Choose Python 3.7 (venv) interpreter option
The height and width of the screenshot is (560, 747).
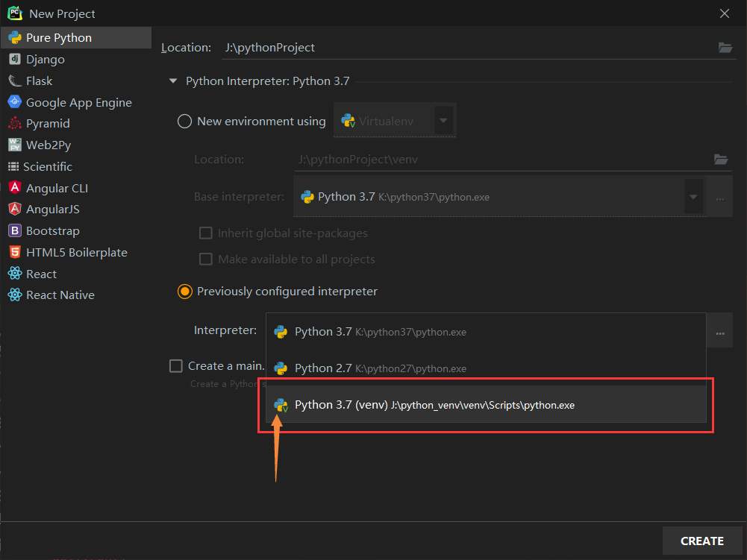tap(486, 405)
